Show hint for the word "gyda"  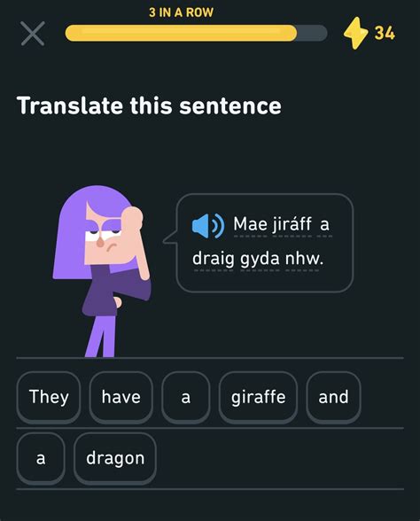[260, 259]
